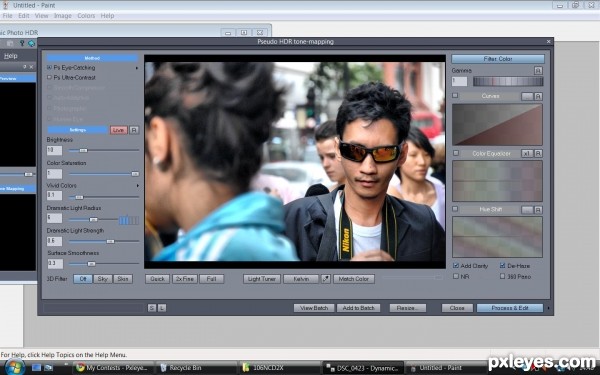Click the switch windows quick launch icon

pyautogui.click(x=49, y=367)
